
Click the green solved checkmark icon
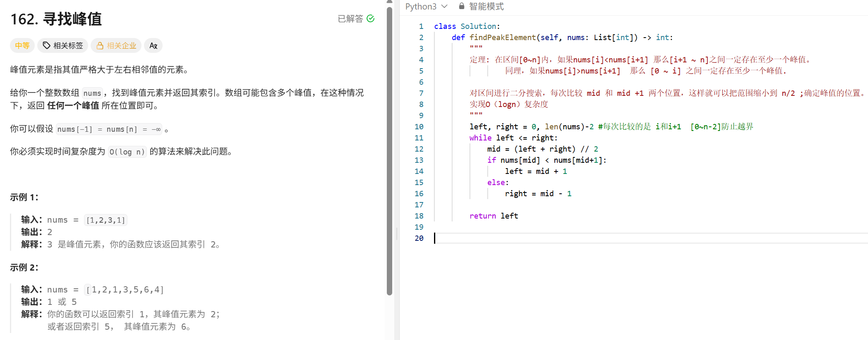370,19
